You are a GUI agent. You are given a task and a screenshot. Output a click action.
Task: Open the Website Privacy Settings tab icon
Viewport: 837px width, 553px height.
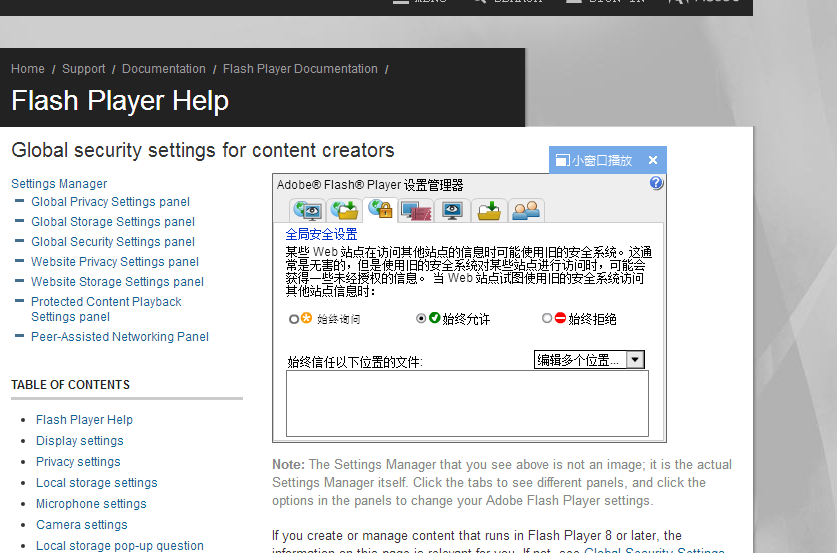(416, 210)
